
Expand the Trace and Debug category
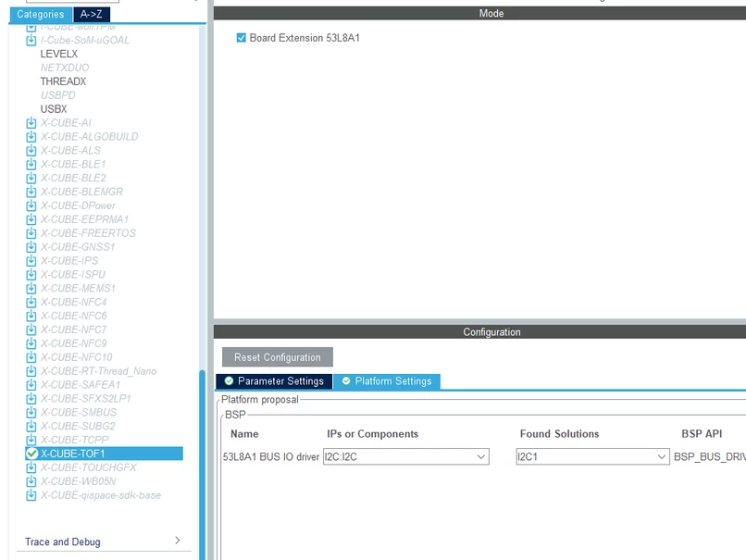(x=104, y=541)
